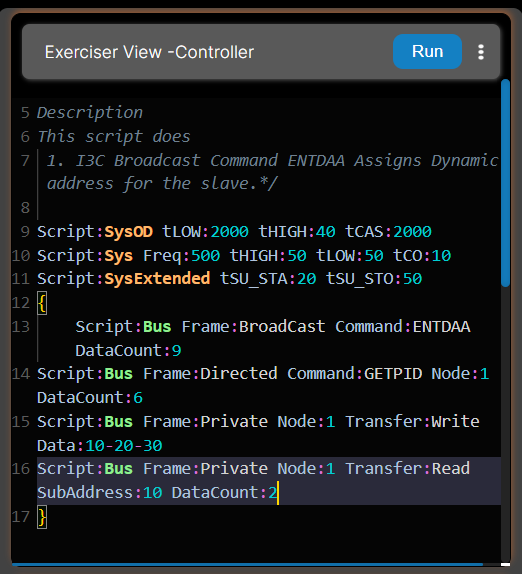522x574 pixels.
Task: Click Command:ENTDAA text
Action: tap(403, 327)
